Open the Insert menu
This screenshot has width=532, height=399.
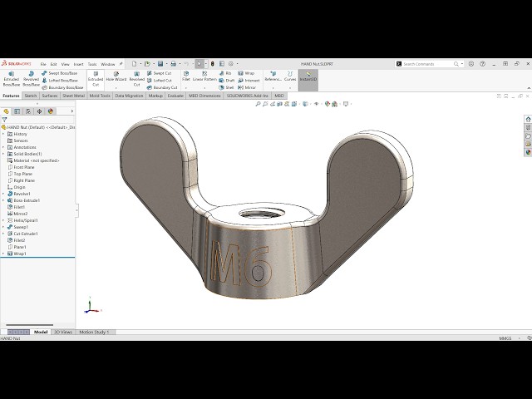pyautogui.click(x=78, y=64)
